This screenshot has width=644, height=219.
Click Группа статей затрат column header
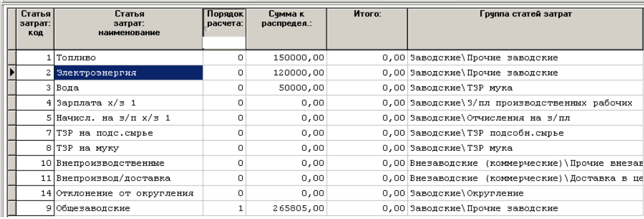click(526, 29)
